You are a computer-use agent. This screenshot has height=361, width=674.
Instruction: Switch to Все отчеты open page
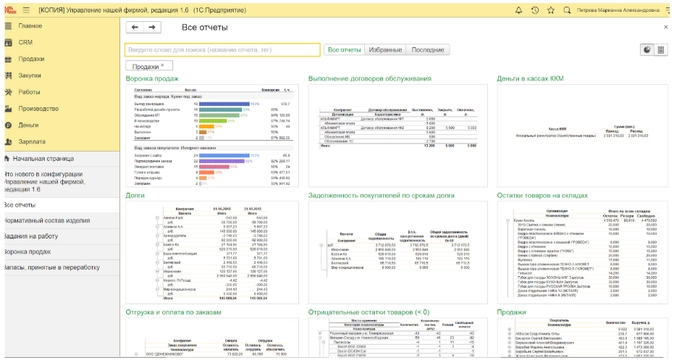61,205
